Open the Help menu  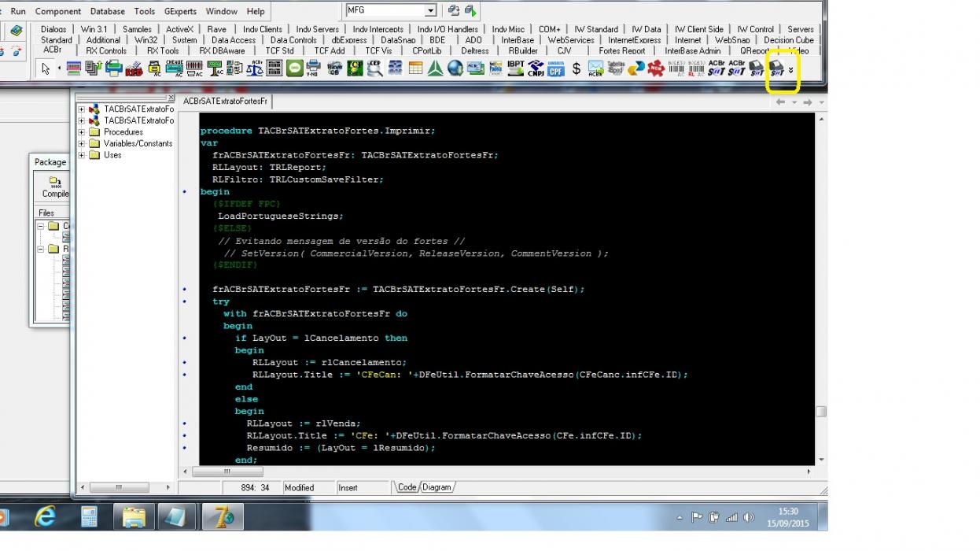pyautogui.click(x=256, y=12)
